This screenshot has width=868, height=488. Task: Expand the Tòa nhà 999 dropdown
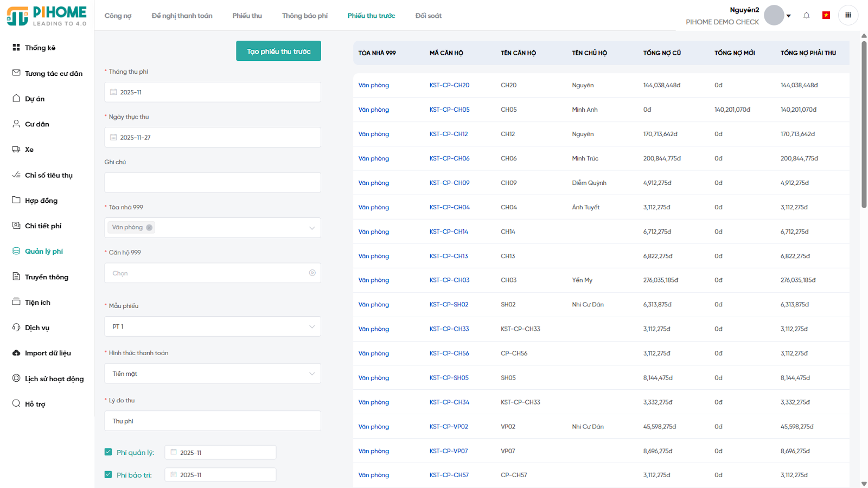[x=311, y=228]
